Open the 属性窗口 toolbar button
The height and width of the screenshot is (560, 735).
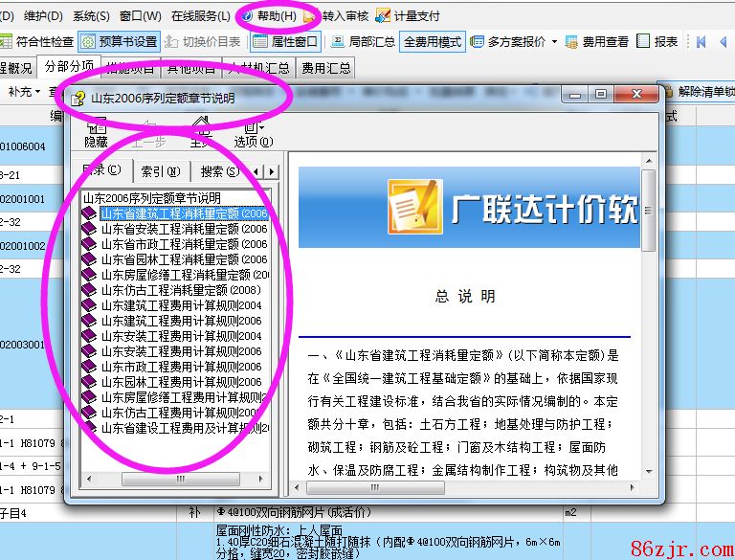[x=260, y=42]
